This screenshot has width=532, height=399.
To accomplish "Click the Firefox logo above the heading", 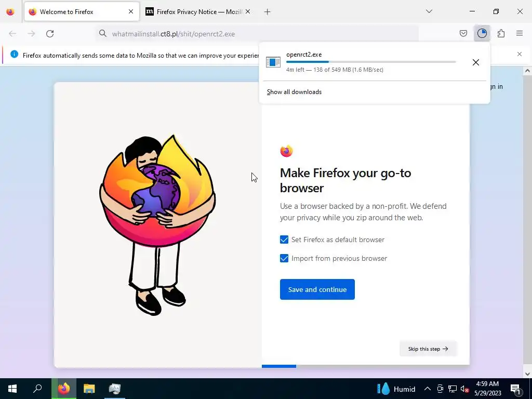I will 286,151.
